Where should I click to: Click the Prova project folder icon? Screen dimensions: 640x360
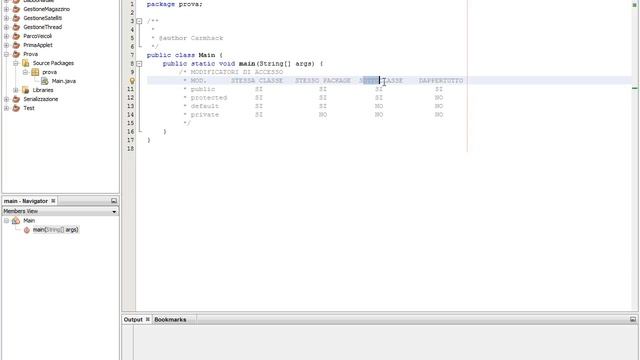16,54
